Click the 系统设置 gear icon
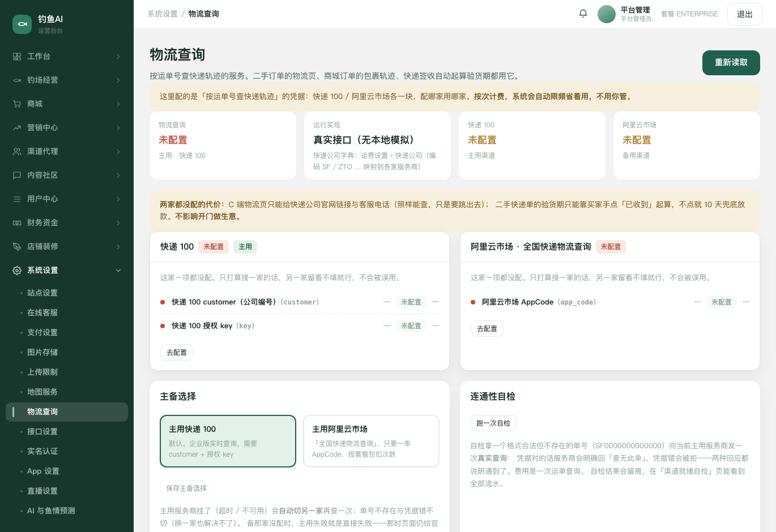This screenshot has height=532, width=776. 17,271
